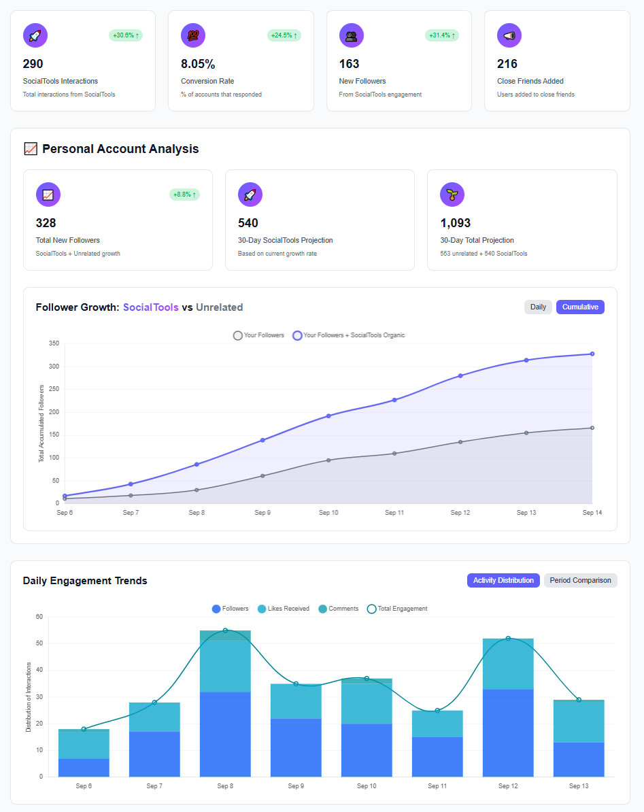Screen dimensions: 644x812
Task: Click the +8.8% growth badge
Action: 184,194
